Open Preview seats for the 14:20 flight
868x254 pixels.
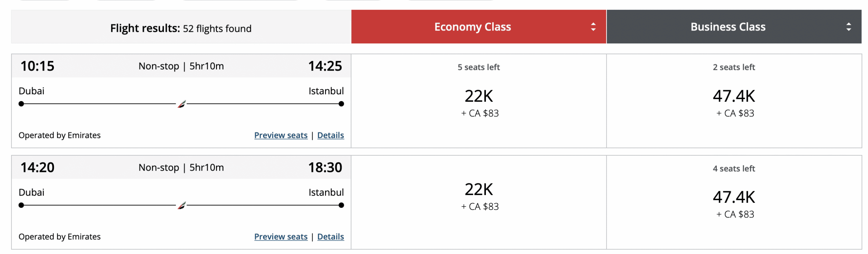pyautogui.click(x=281, y=237)
